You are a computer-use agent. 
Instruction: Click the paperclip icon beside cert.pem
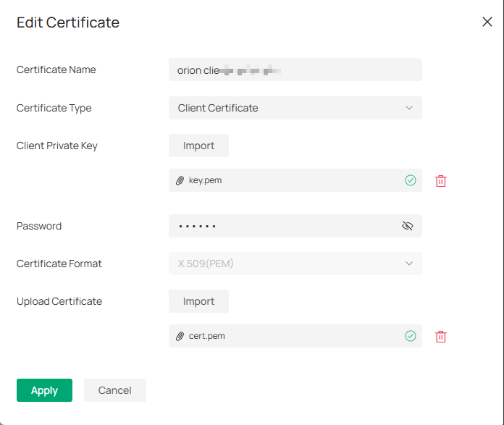point(180,336)
